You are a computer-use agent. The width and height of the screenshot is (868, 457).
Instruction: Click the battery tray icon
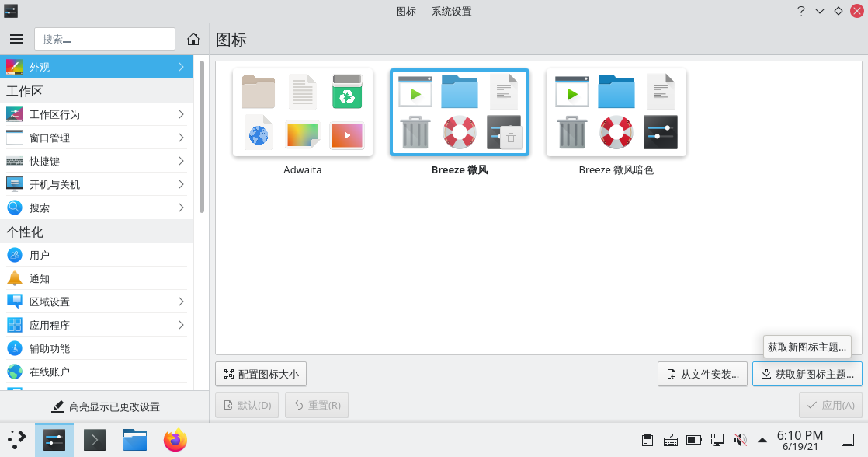point(694,440)
